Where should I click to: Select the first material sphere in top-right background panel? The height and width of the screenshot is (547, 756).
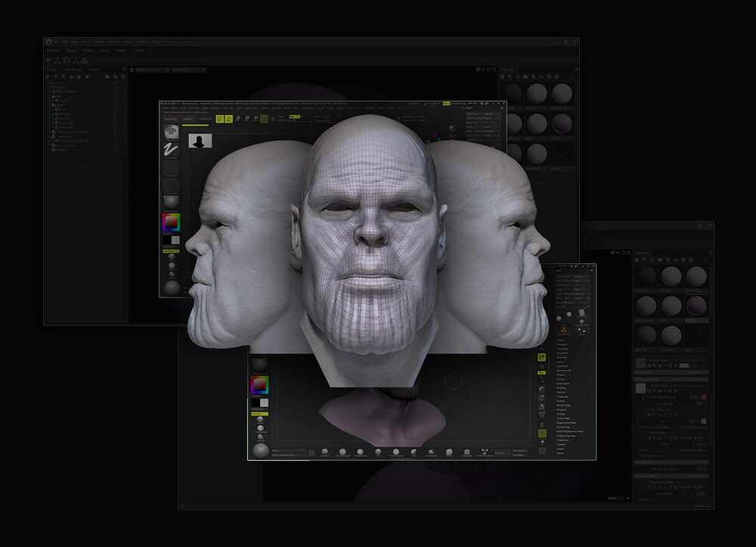pos(513,93)
